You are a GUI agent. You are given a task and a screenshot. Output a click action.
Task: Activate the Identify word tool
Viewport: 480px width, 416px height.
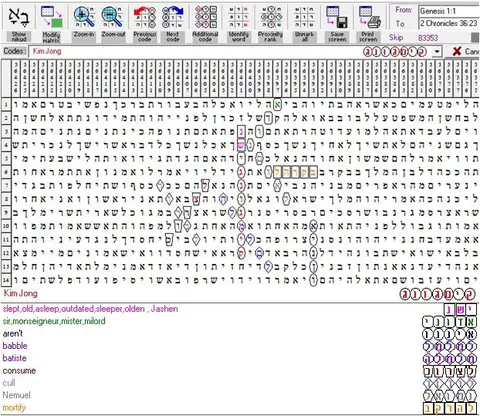[x=239, y=17]
